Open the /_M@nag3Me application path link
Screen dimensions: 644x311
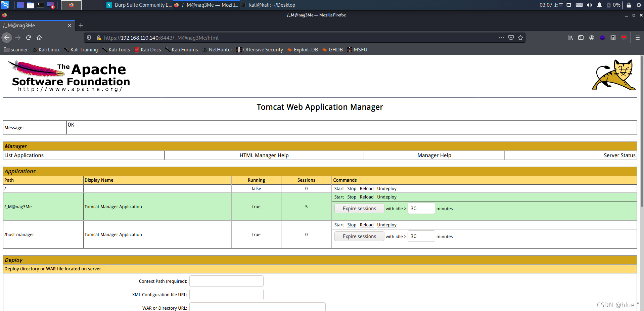18,207
